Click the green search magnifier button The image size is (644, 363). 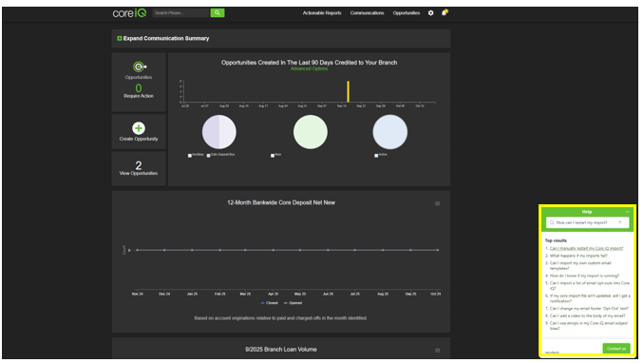coord(218,13)
